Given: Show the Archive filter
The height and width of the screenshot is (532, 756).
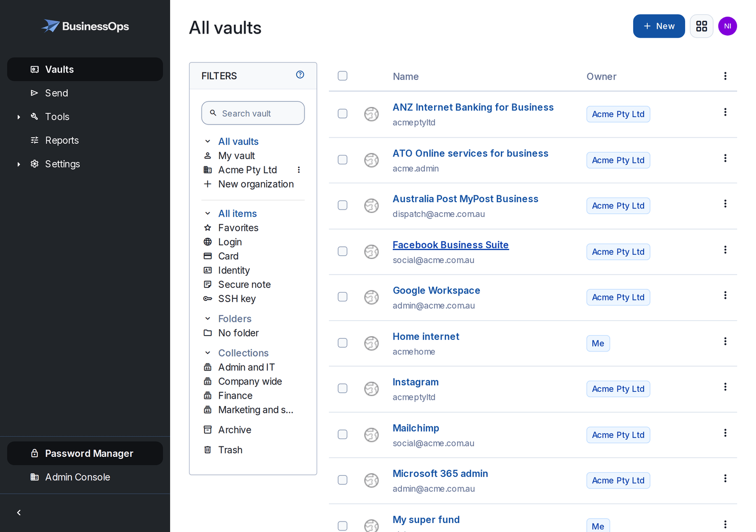Looking at the screenshot, I should tap(235, 430).
